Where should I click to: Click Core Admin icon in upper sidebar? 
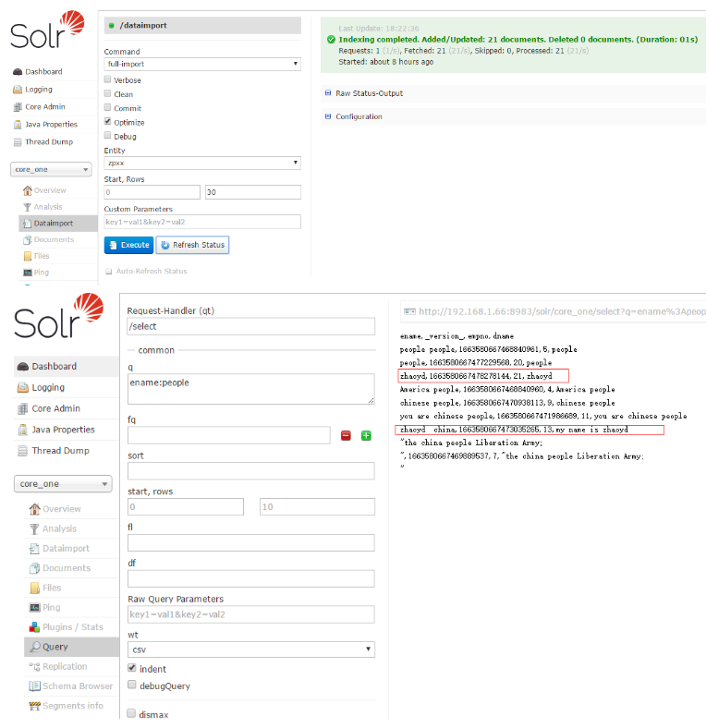click(18, 107)
